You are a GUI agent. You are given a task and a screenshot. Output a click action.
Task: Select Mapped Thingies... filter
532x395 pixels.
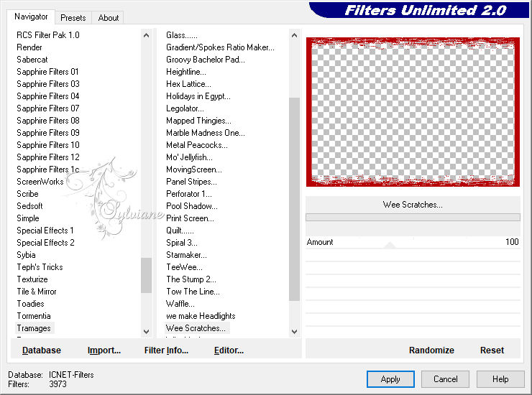click(x=198, y=121)
